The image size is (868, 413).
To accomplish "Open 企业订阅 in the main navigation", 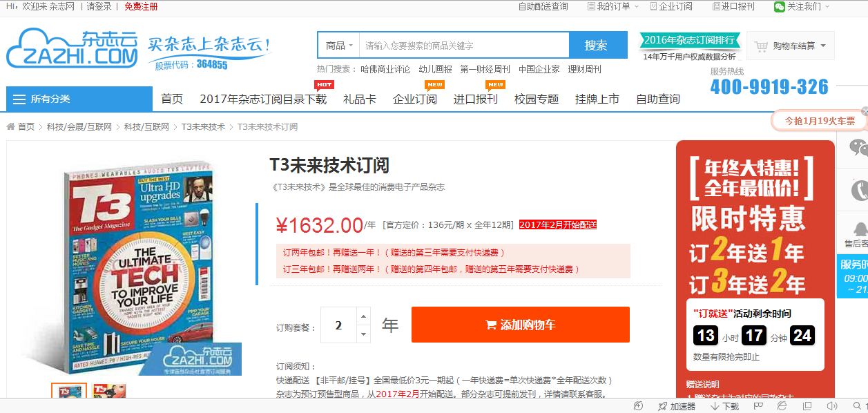I will (x=415, y=99).
